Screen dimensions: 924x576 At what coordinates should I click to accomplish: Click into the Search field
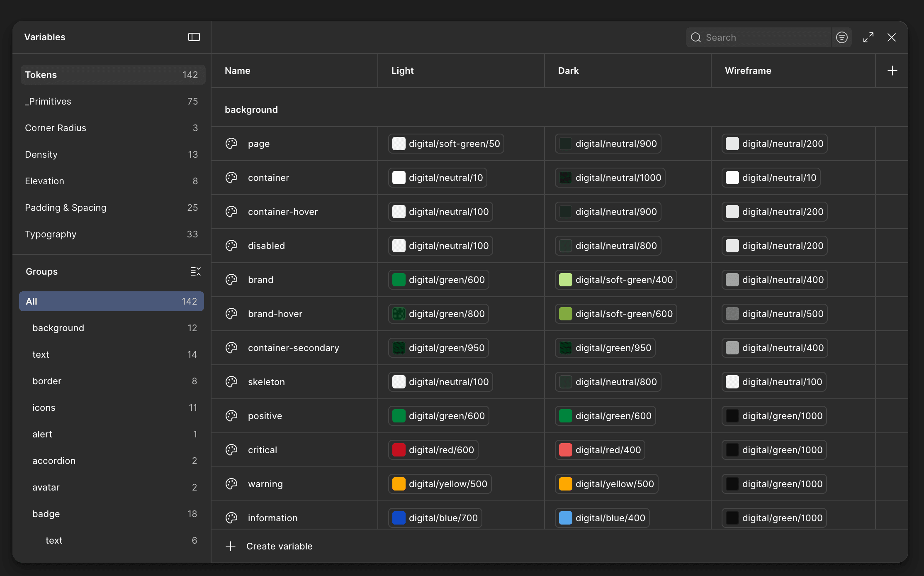click(759, 37)
